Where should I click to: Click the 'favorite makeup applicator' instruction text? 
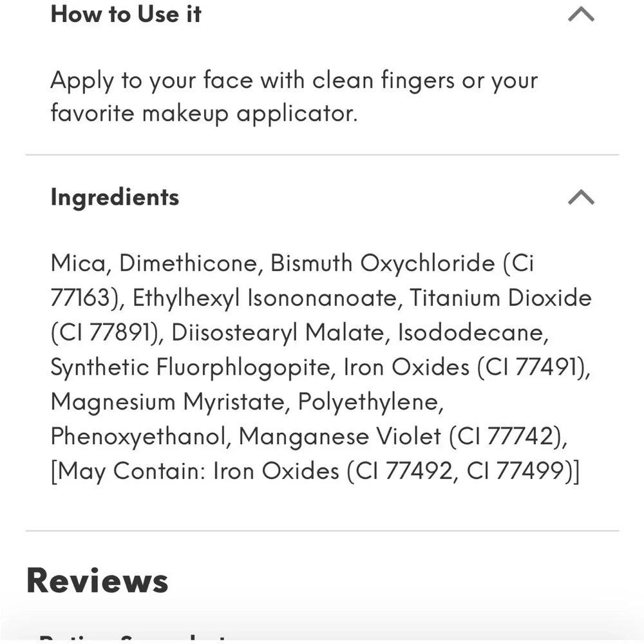(x=204, y=113)
